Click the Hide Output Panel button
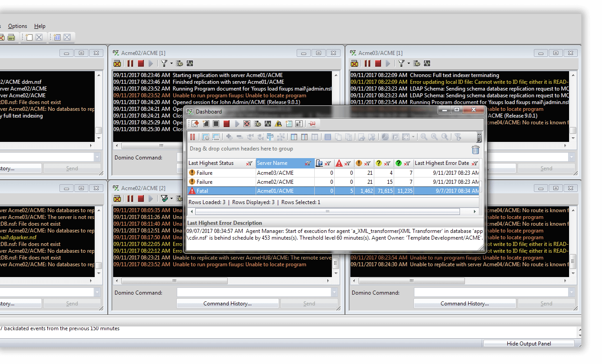602x364 pixels. [528, 344]
